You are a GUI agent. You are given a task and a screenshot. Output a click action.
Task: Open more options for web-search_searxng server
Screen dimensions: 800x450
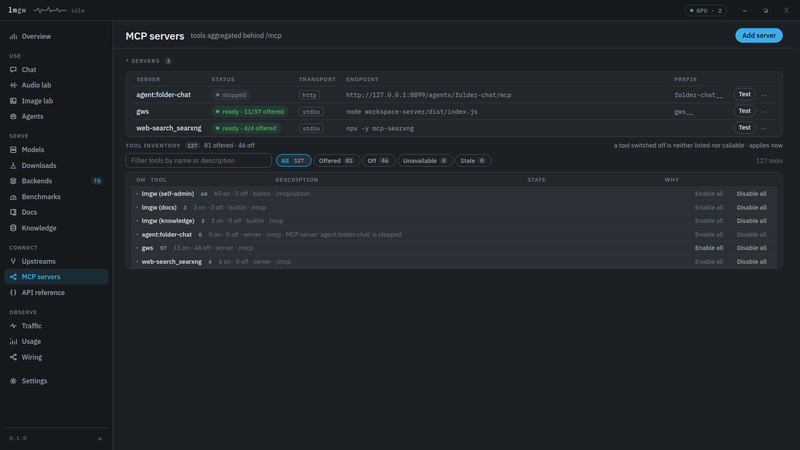[x=764, y=128]
